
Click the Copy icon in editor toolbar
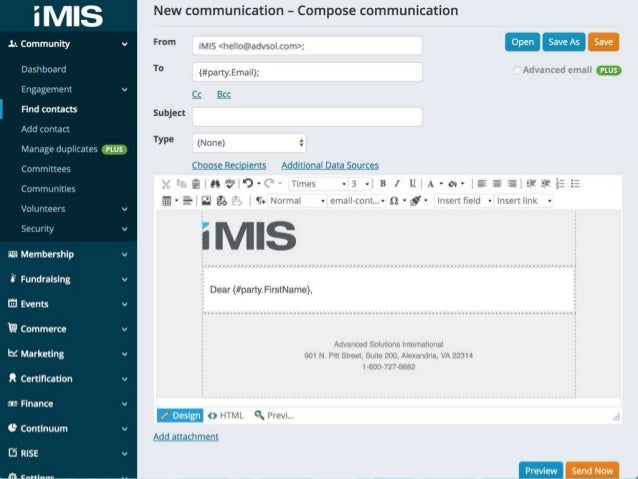181,184
